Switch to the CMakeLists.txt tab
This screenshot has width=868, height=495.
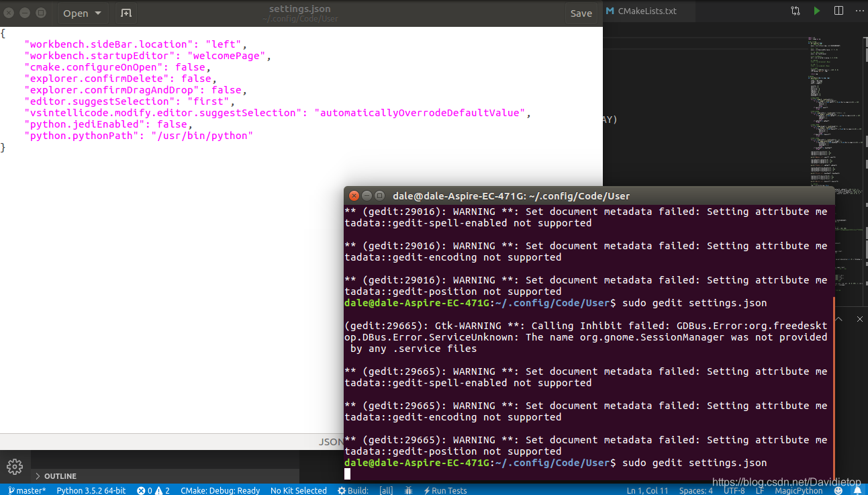(x=647, y=11)
